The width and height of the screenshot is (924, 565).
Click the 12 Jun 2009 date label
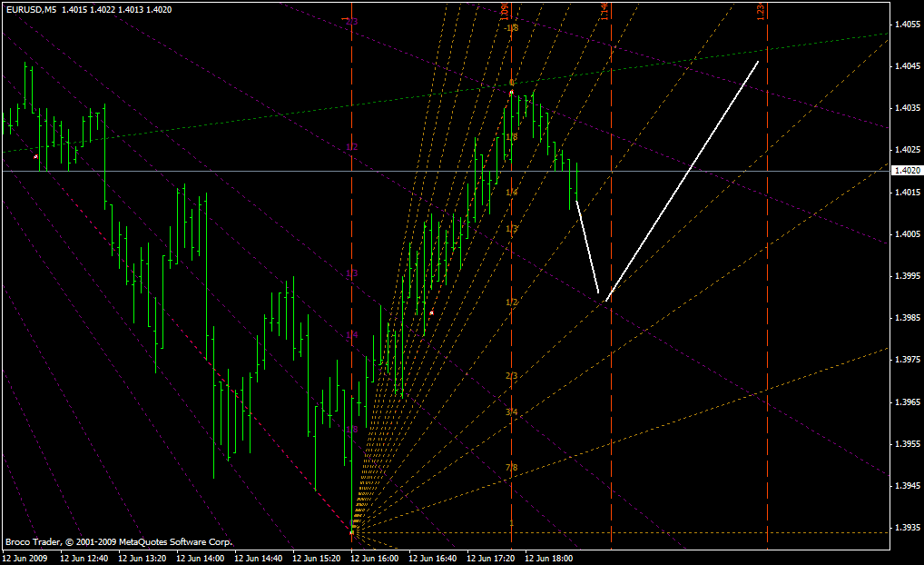coord(25,558)
